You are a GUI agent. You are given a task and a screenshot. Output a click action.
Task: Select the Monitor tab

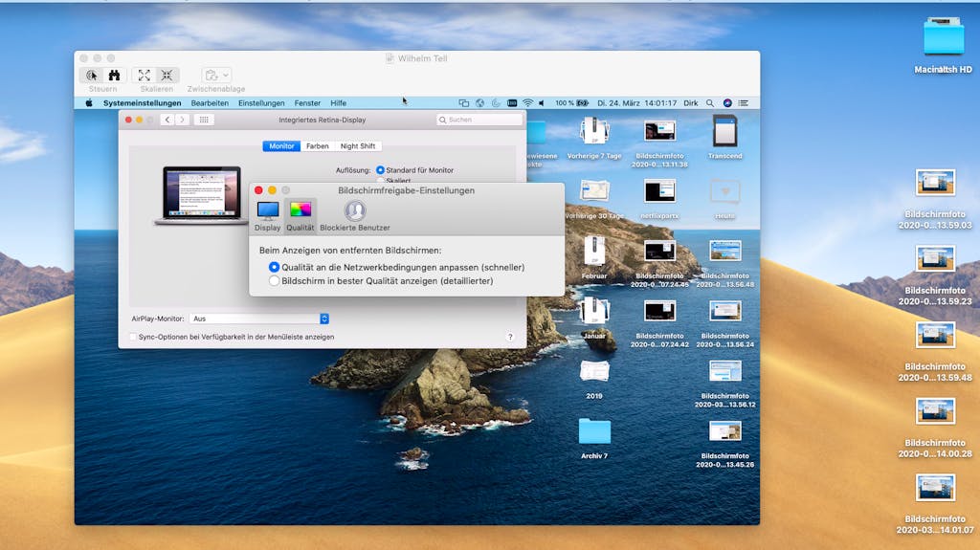click(281, 146)
